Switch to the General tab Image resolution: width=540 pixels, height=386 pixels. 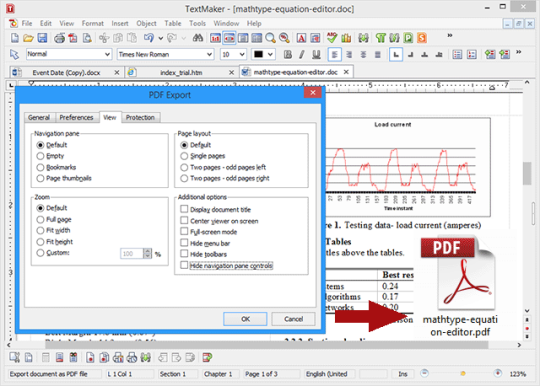click(x=39, y=117)
